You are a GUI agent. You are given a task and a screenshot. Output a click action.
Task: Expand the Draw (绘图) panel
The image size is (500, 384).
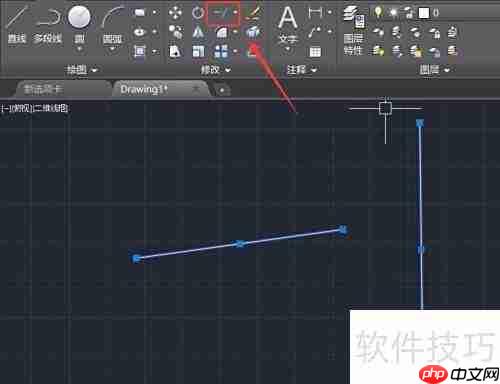tap(82, 70)
